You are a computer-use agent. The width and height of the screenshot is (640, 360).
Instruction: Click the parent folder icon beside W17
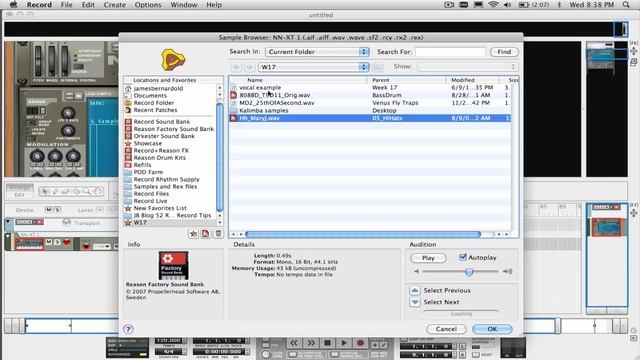click(x=377, y=67)
